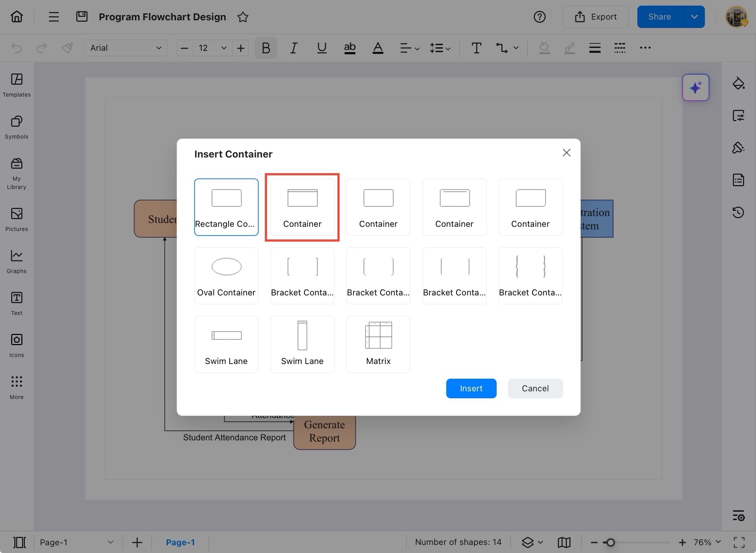Click Cancel in Insert Container dialog
Screen dimensions: 756x553
click(535, 388)
